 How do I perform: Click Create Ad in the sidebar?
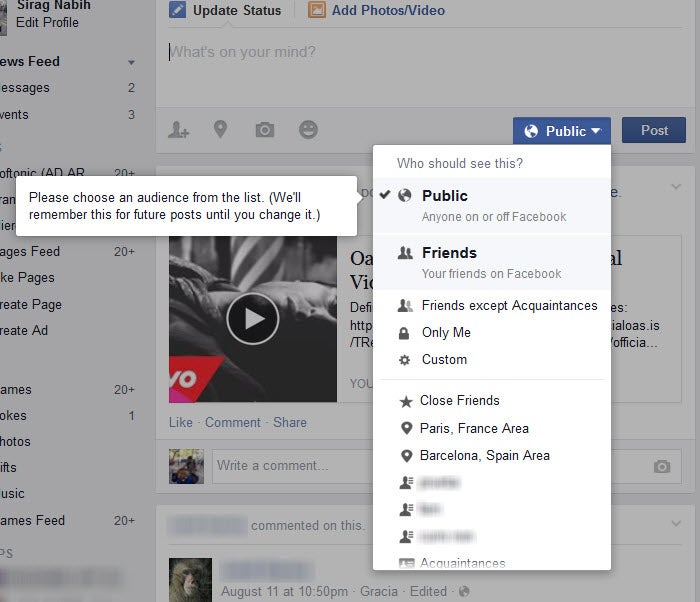coord(24,330)
